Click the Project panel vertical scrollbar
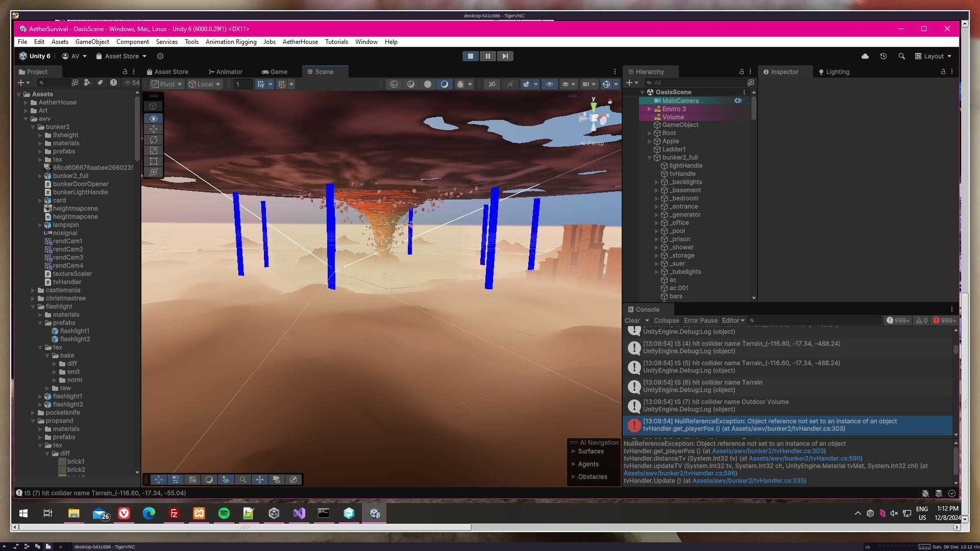The image size is (980, 551). click(x=137, y=128)
